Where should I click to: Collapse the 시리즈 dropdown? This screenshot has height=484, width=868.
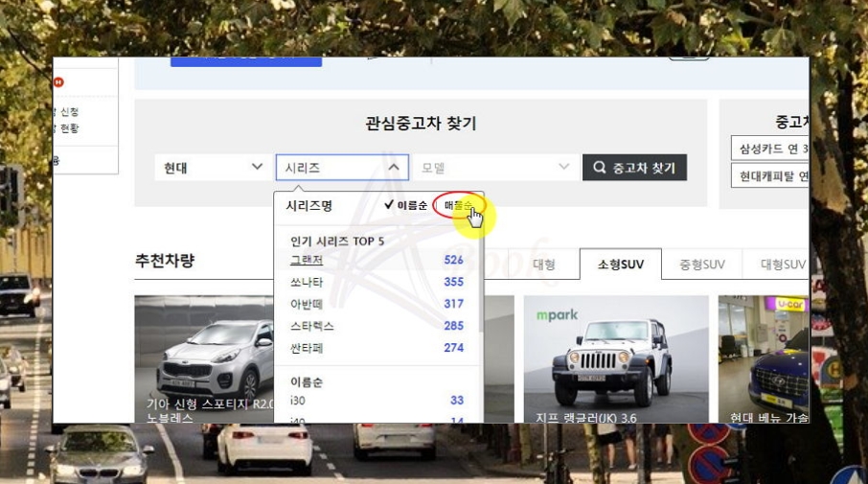pos(342,167)
